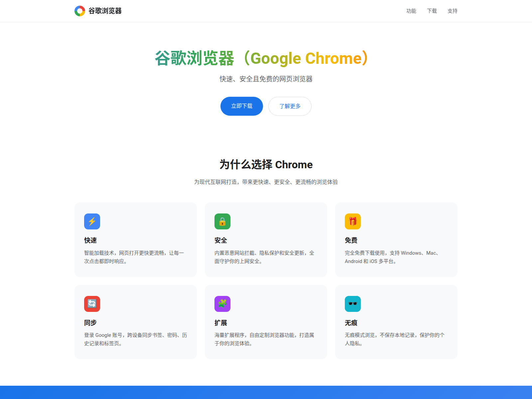The image size is (532, 399).
Task: Click the hero title 谷歌浏览器（Google Chrome）
Action: click(262, 58)
